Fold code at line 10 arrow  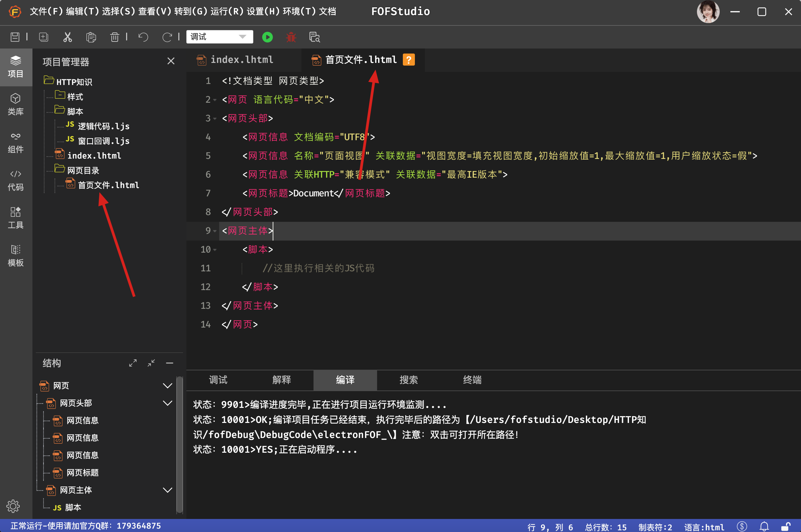point(215,250)
